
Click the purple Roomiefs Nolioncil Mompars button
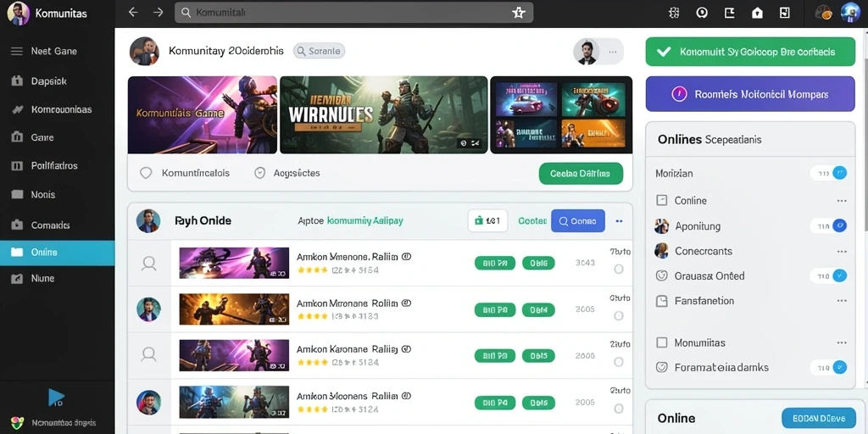click(750, 94)
